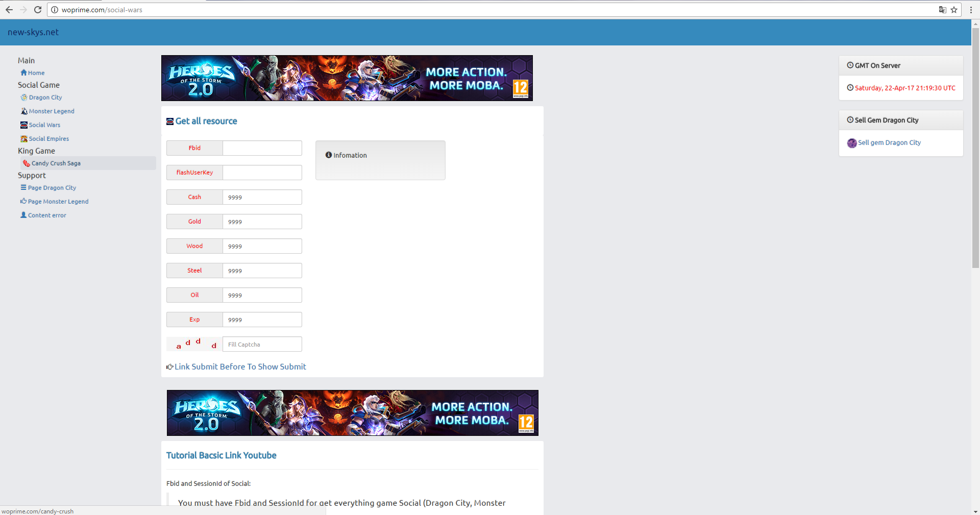Click the Monster Legend game icon
This screenshot has width=980, height=515.
click(x=24, y=111)
